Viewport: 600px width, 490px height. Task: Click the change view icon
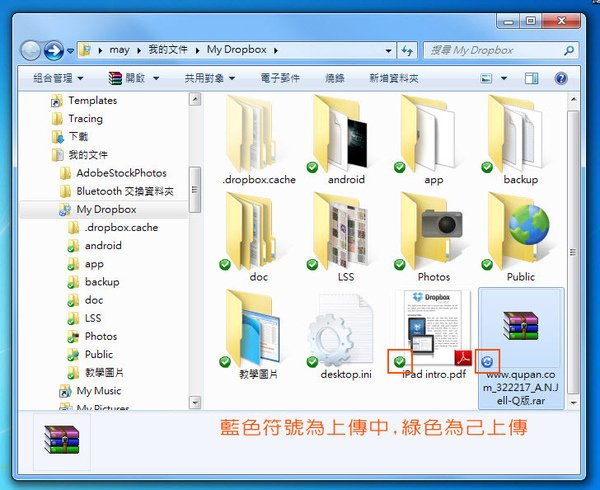click(x=486, y=78)
